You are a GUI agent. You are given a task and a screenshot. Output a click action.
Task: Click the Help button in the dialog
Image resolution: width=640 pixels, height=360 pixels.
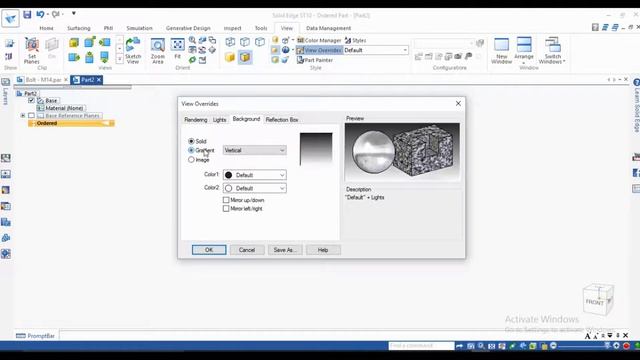pos(323,250)
